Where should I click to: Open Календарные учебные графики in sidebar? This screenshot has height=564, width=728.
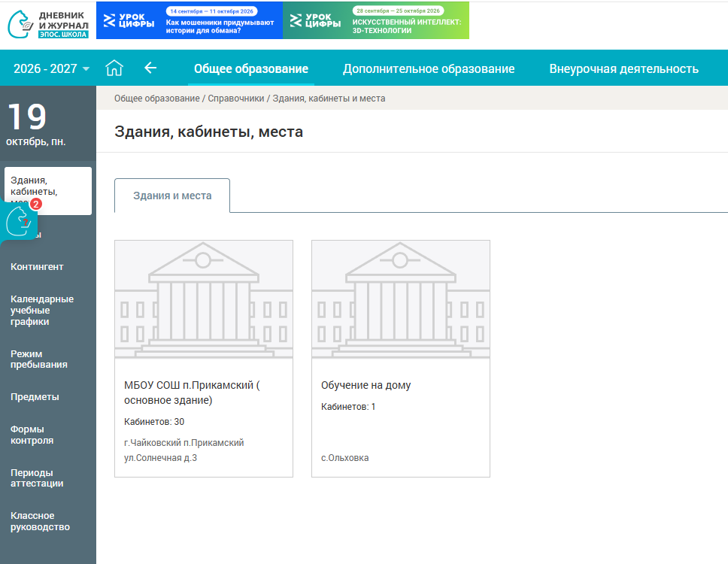pos(42,310)
